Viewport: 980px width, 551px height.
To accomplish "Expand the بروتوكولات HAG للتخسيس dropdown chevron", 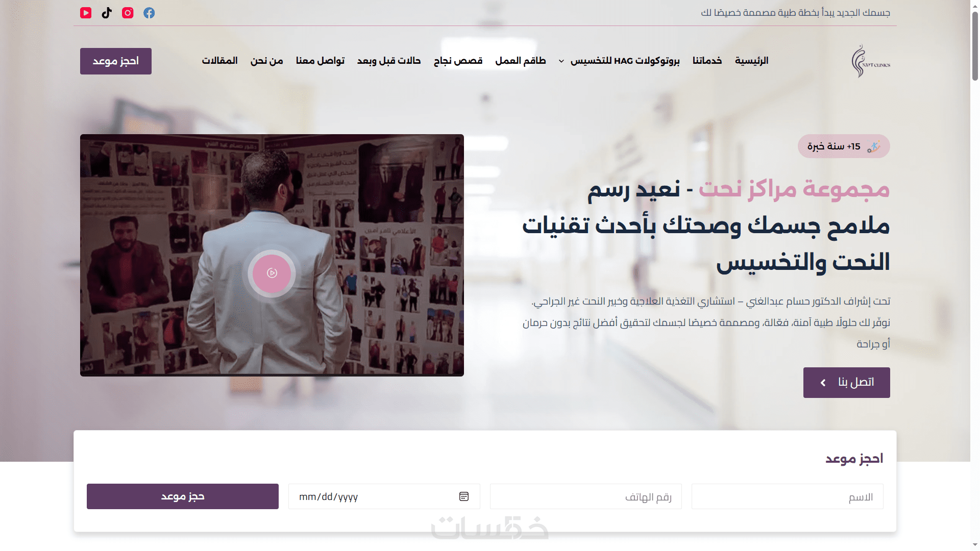I will [x=561, y=61].
